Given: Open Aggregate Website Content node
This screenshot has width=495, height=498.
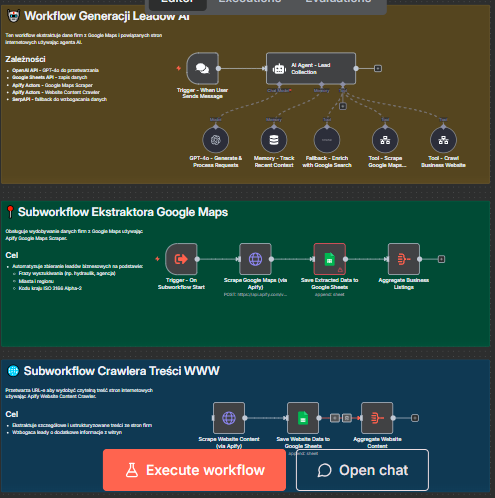Looking at the screenshot, I should click(377, 418).
